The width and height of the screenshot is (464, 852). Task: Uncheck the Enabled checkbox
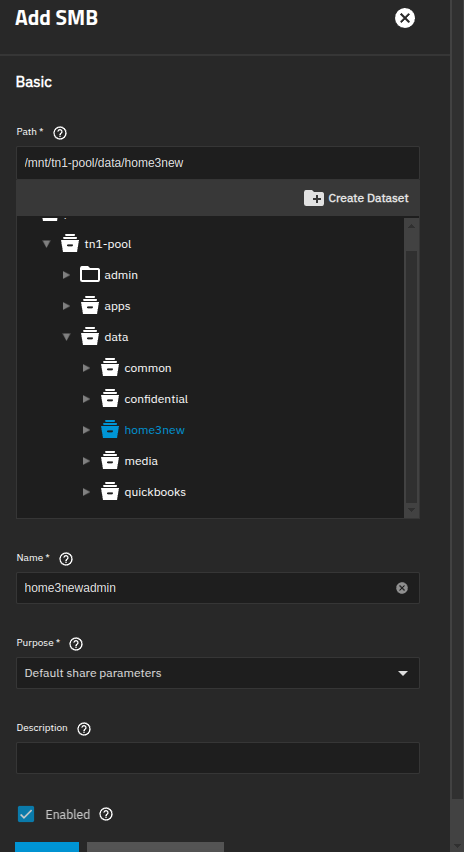[26, 814]
